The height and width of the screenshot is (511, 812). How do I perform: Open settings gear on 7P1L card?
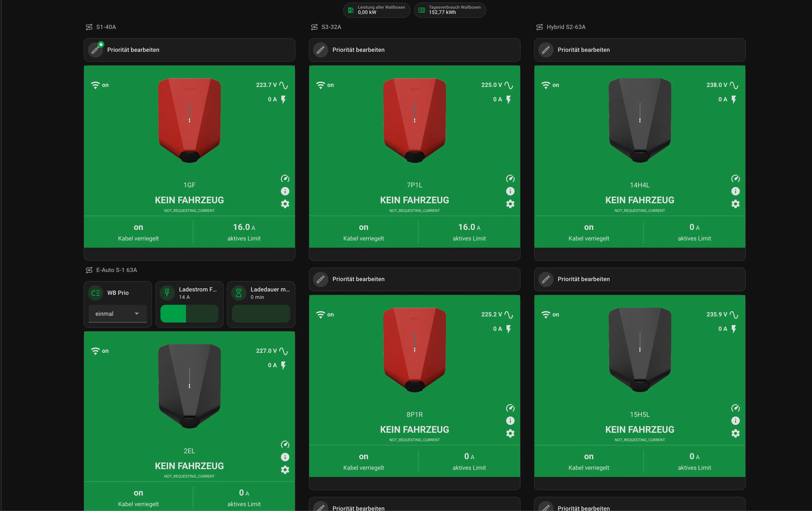(x=510, y=204)
